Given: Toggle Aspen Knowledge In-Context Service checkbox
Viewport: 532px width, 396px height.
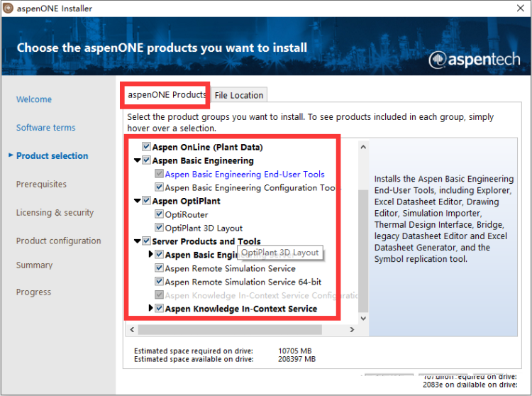Looking at the screenshot, I should (x=159, y=308).
